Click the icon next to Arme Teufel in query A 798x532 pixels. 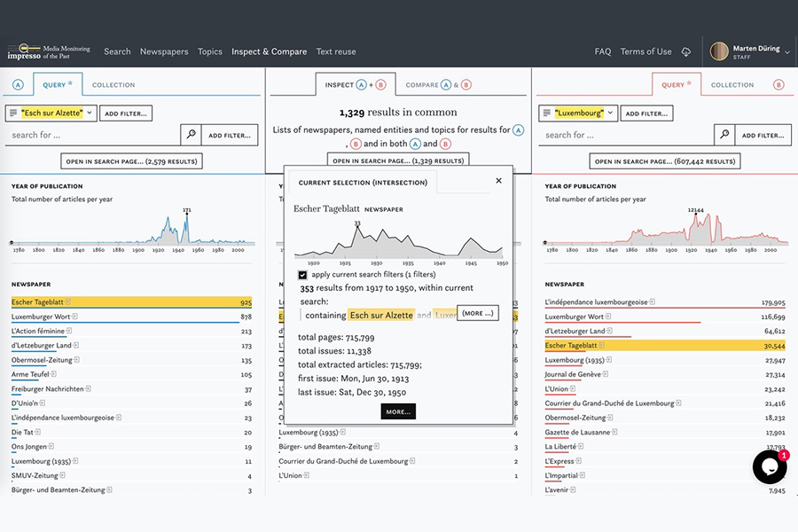(x=53, y=374)
